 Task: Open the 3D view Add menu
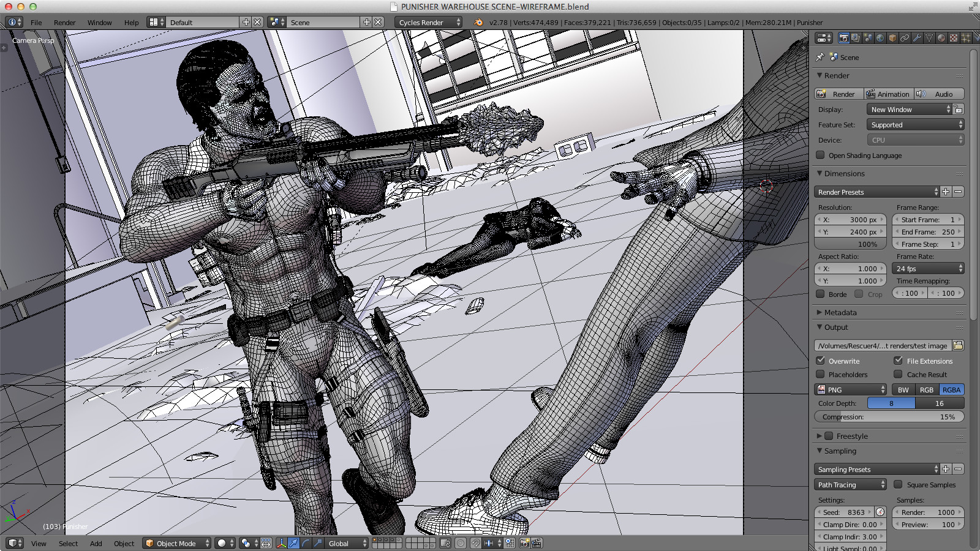pyautogui.click(x=96, y=543)
